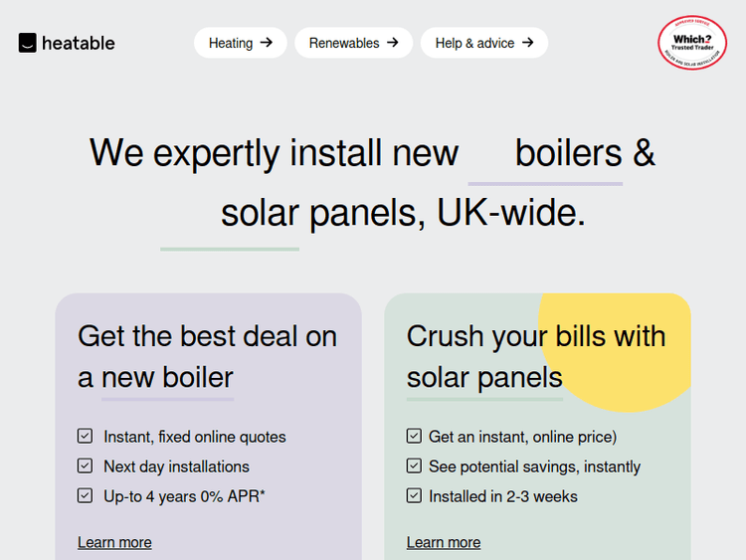The image size is (746, 560).
Task: Click the checkmark beside See potential savings
Action: click(414, 467)
